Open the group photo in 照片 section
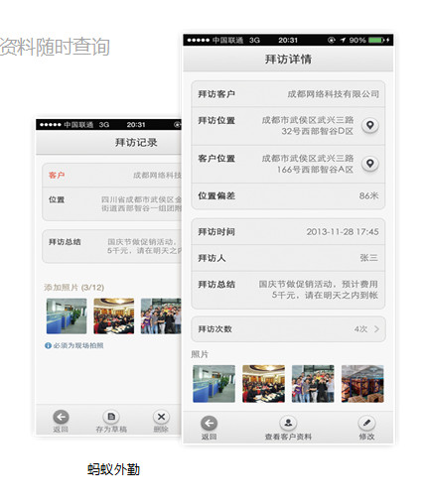 point(313,384)
